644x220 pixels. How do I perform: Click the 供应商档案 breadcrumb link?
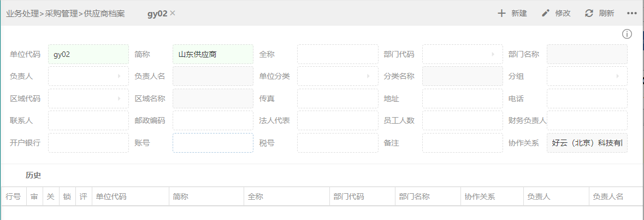pyautogui.click(x=104, y=14)
